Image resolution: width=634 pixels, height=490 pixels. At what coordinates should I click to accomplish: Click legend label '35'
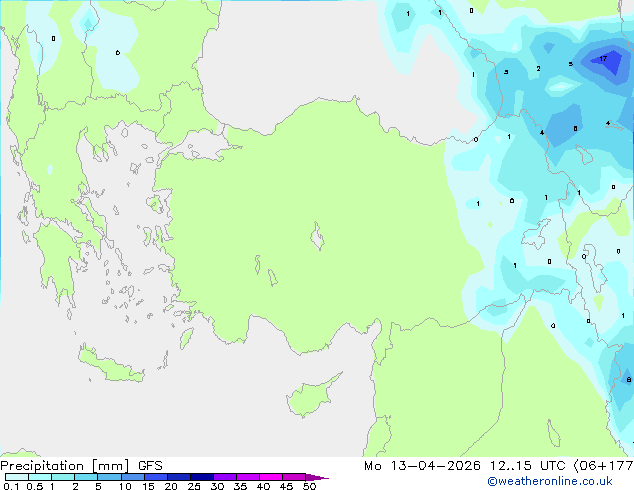point(240,486)
